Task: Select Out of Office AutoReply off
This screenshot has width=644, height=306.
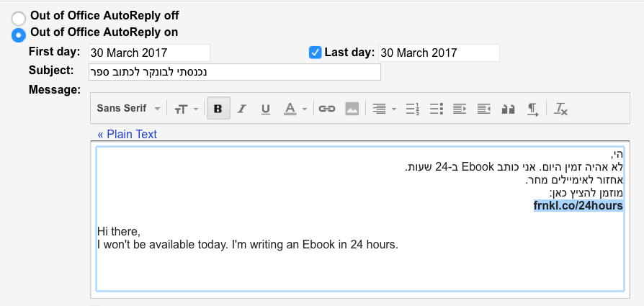Action: (19, 17)
